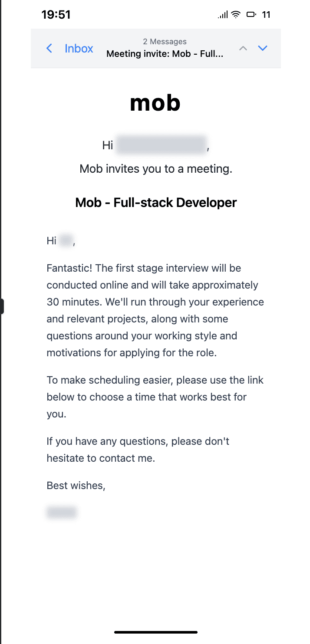Tap the cellular signal bars icon
This screenshot has width=310, height=644.
click(x=223, y=15)
